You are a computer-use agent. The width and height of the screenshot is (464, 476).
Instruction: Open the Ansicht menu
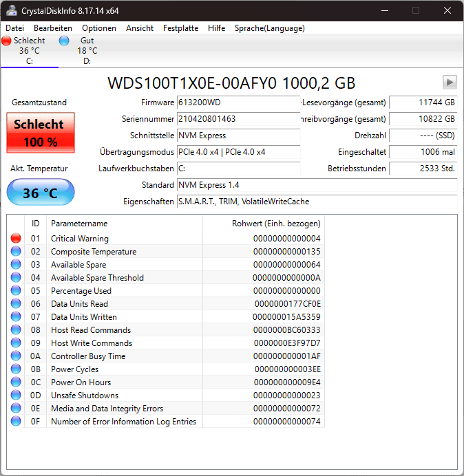click(x=140, y=28)
